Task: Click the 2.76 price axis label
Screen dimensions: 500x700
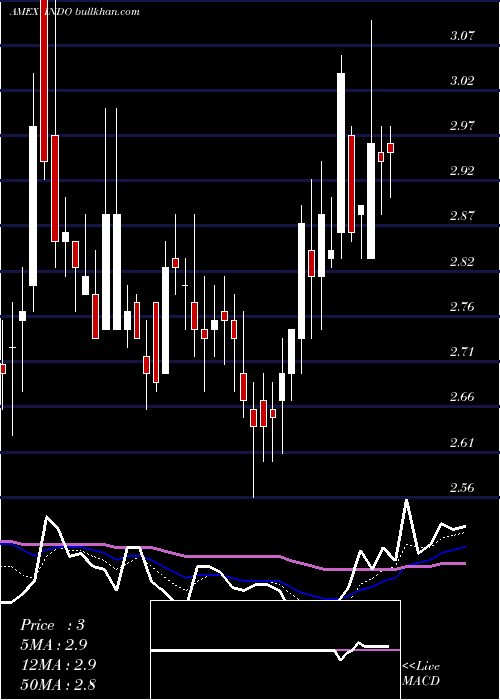Action: (x=462, y=307)
